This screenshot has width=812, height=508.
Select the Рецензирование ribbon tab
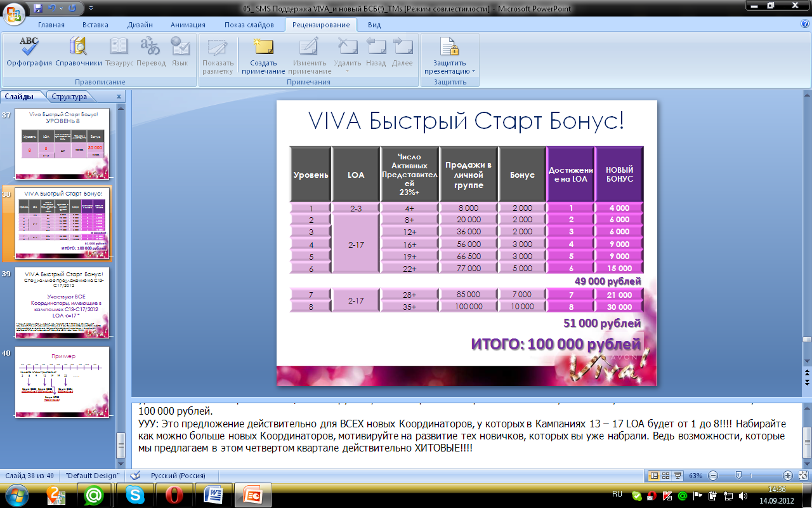[x=320, y=25]
